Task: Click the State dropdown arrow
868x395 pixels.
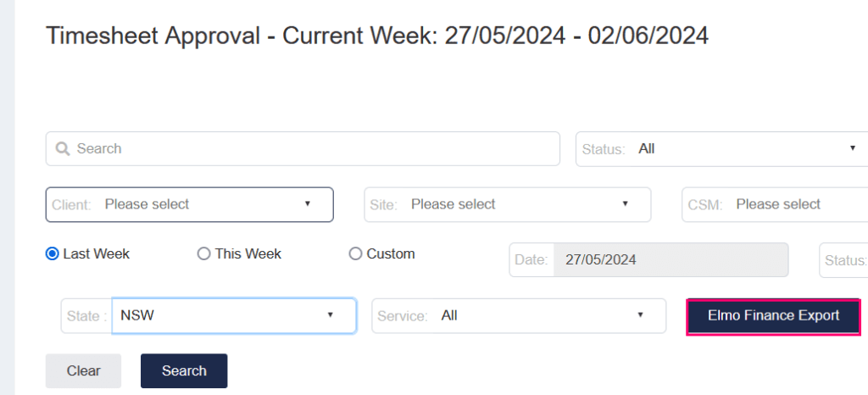Action: click(330, 315)
